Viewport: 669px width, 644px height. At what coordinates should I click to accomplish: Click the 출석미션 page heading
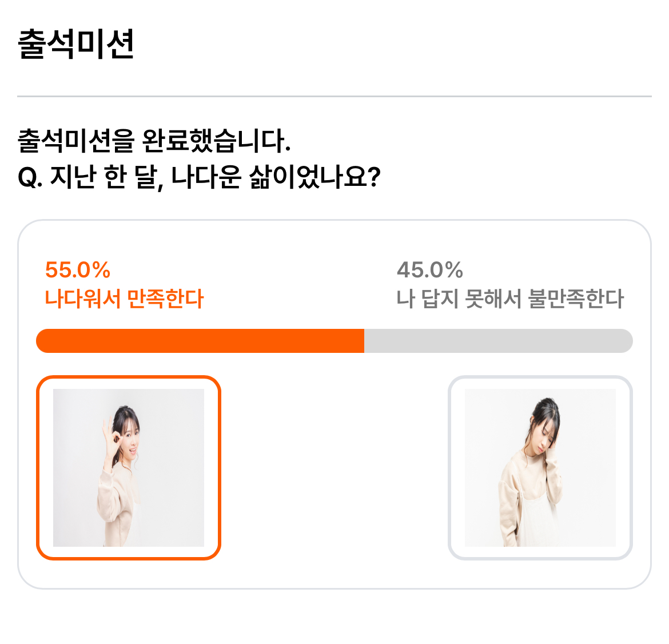pos(76,43)
